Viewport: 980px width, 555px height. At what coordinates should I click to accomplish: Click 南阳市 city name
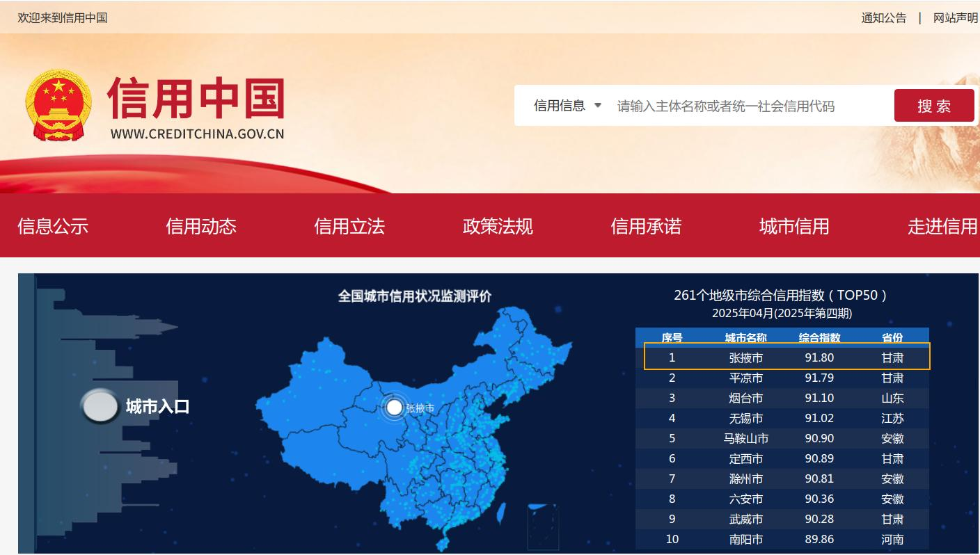[746, 539]
